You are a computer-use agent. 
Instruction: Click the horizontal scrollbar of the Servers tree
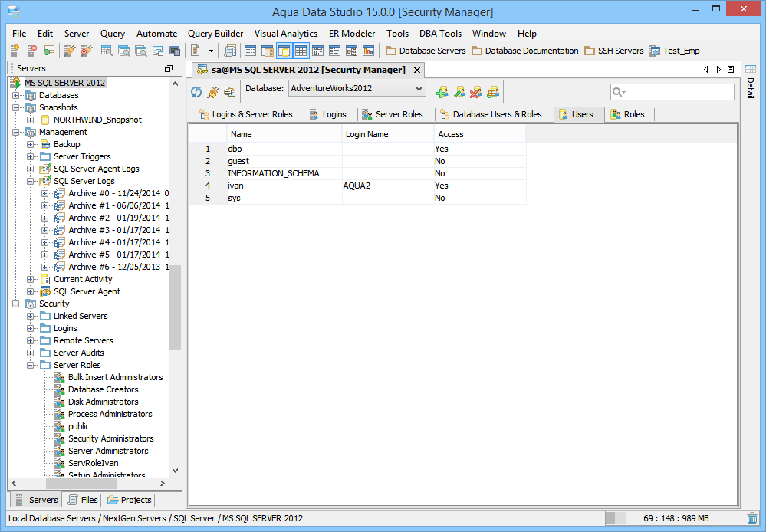[81, 483]
